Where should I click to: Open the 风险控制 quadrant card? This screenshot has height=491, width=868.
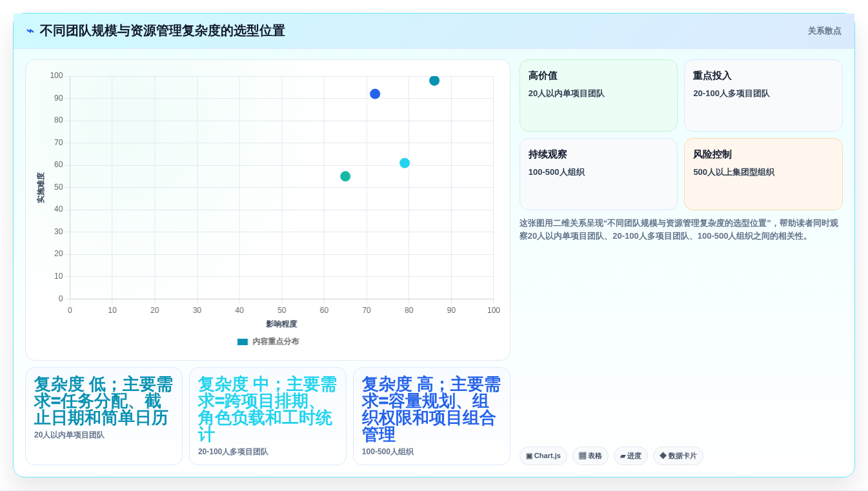pyautogui.click(x=763, y=174)
